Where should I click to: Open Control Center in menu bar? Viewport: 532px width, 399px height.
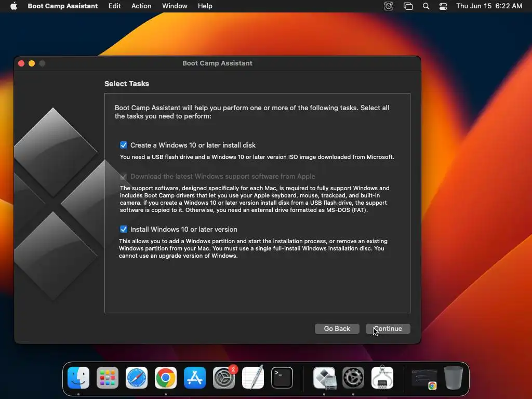pos(443,6)
